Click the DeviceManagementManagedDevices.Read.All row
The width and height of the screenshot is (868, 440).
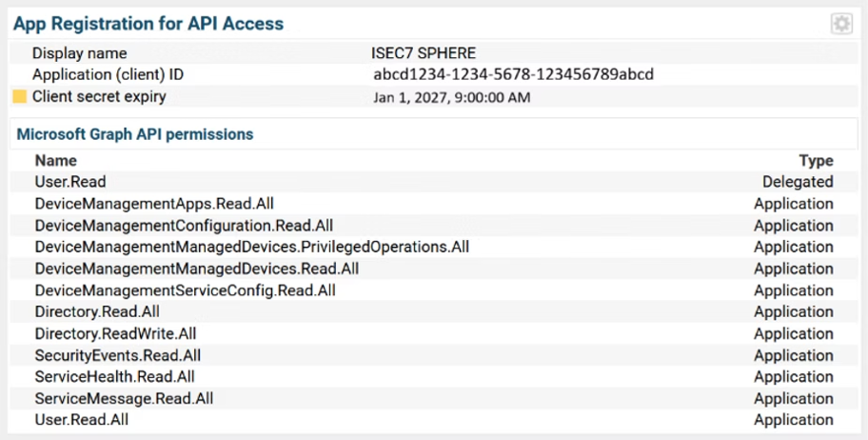click(x=196, y=269)
